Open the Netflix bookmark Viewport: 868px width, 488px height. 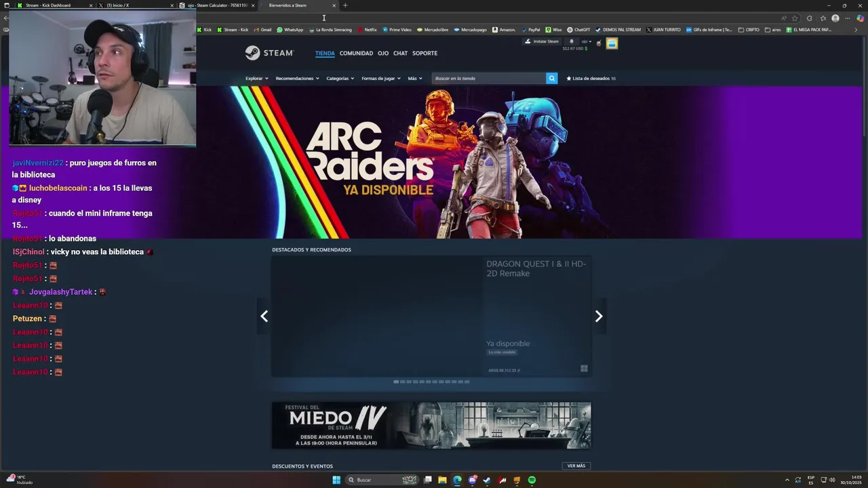click(367, 30)
